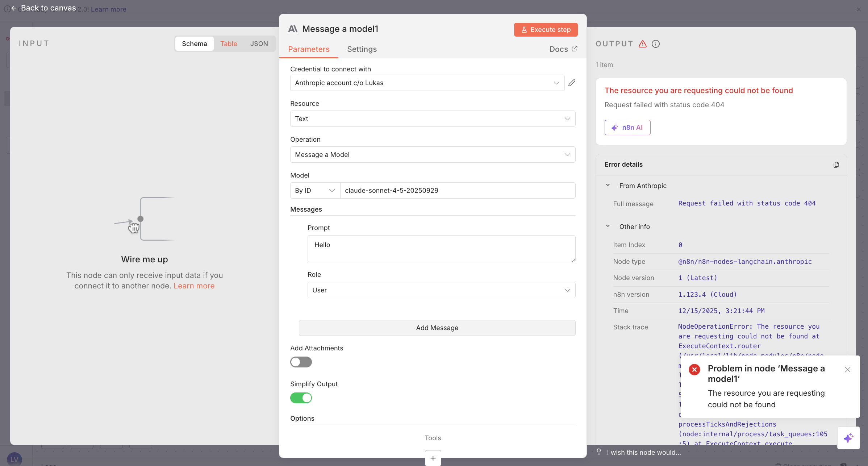Click the output info circle icon
The width and height of the screenshot is (868, 466).
655,44
